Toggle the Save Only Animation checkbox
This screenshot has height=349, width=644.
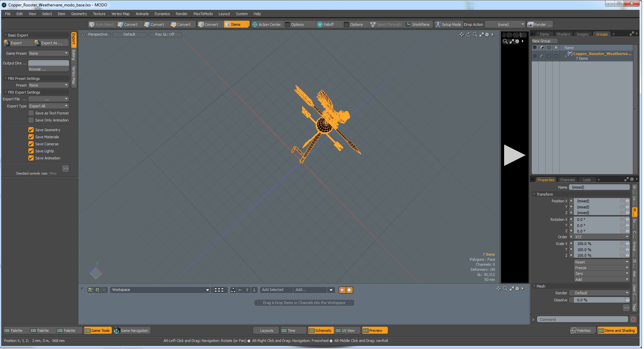[x=31, y=120]
